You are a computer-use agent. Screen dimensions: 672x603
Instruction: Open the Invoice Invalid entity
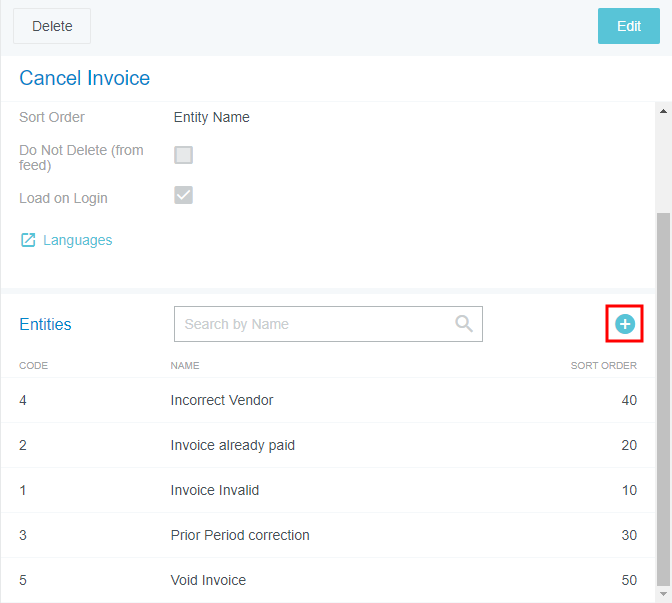pyautogui.click(x=215, y=490)
